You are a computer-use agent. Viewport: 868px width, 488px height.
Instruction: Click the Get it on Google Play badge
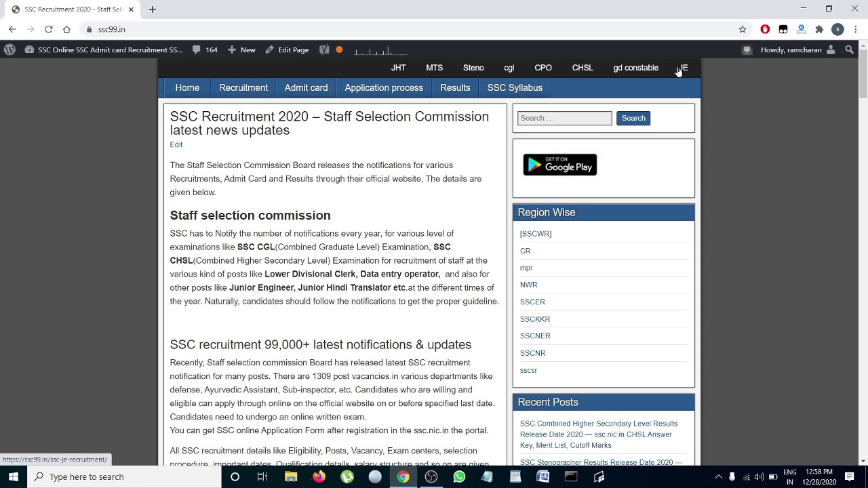(560, 165)
